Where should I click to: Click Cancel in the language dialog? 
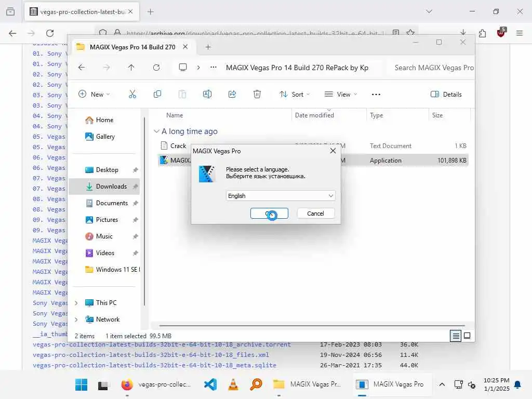tap(315, 214)
